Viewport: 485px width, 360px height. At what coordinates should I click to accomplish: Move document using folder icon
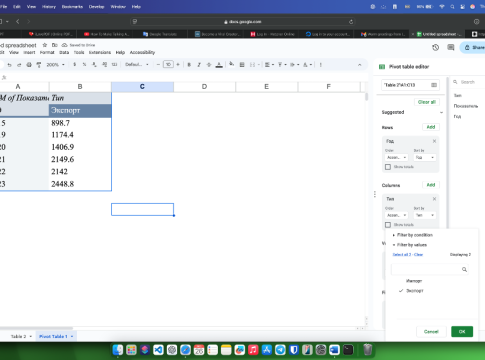click(x=55, y=45)
